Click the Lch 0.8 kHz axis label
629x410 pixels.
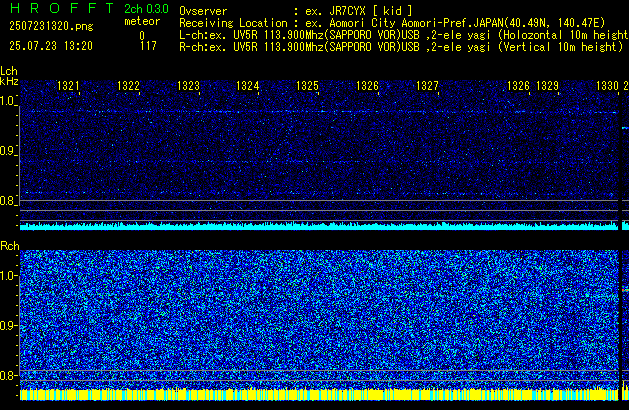click(8, 201)
